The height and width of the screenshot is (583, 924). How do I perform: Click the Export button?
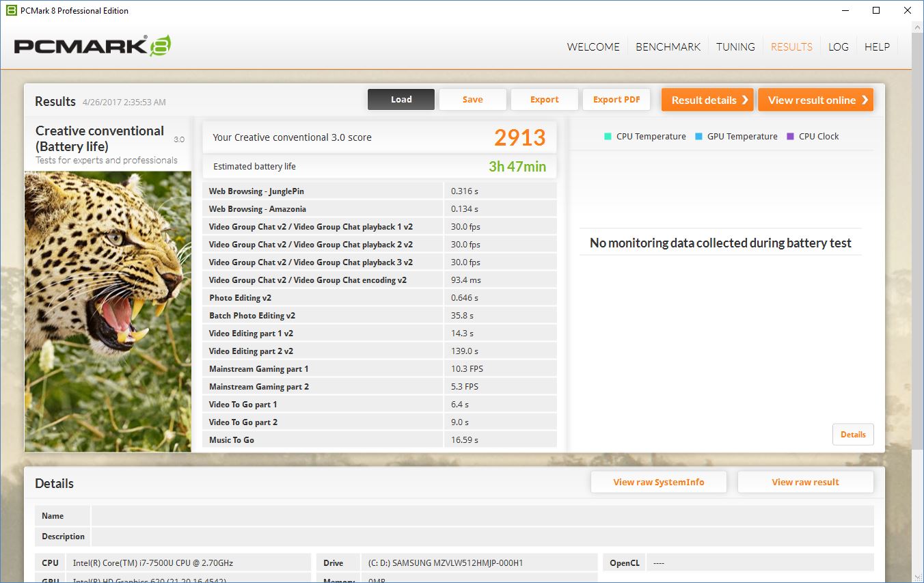click(x=544, y=100)
